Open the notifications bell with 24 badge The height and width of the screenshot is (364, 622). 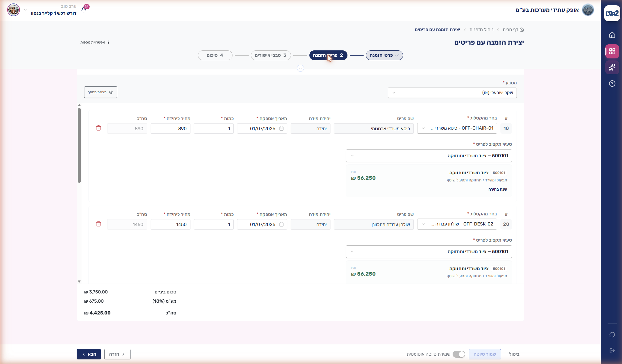coord(84,10)
